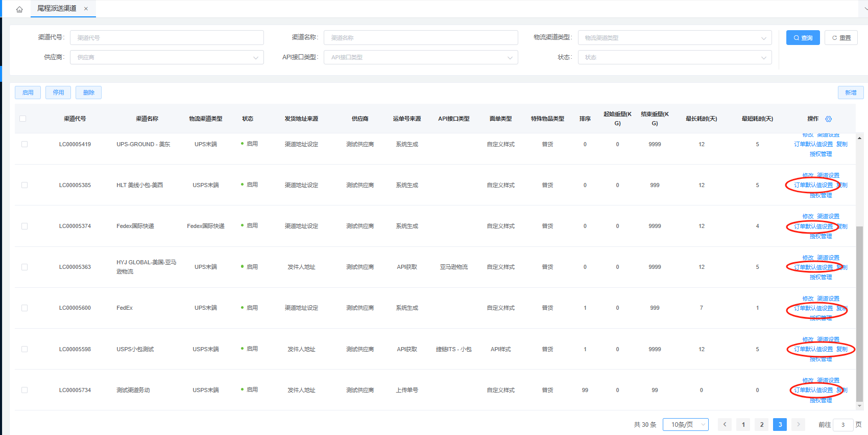This screenshot has width=868, height=435.
Task: Click 修改 for LC00005363 row
Action: coord(808,258)
